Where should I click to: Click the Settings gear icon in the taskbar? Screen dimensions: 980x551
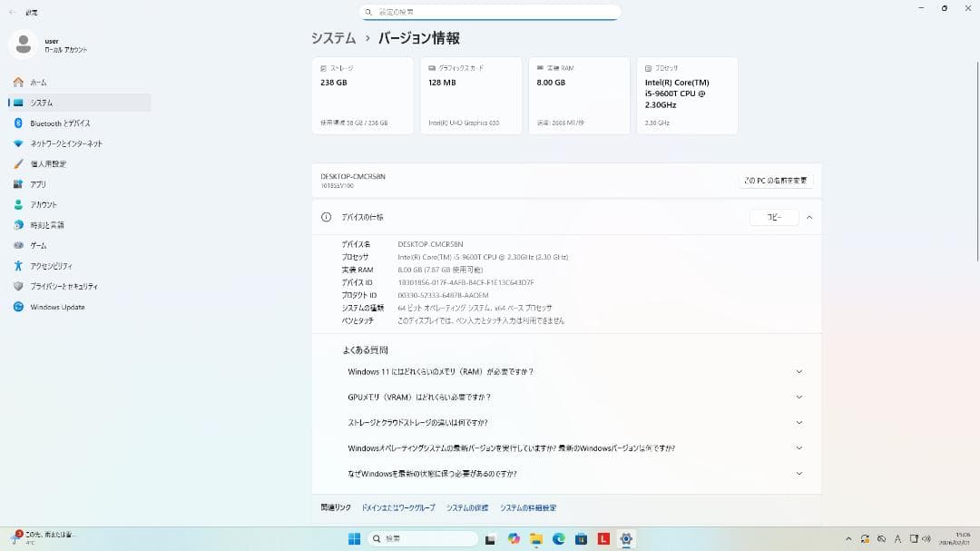[625, 538]
